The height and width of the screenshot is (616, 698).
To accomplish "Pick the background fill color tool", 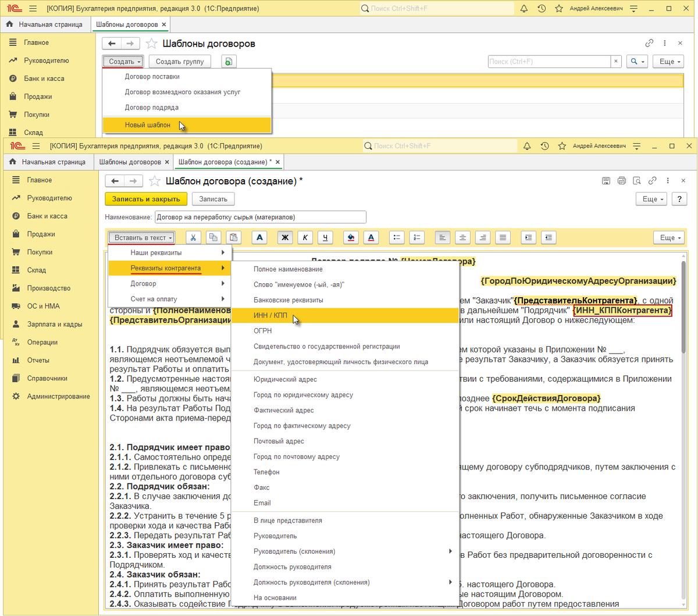I will [351, 237].
